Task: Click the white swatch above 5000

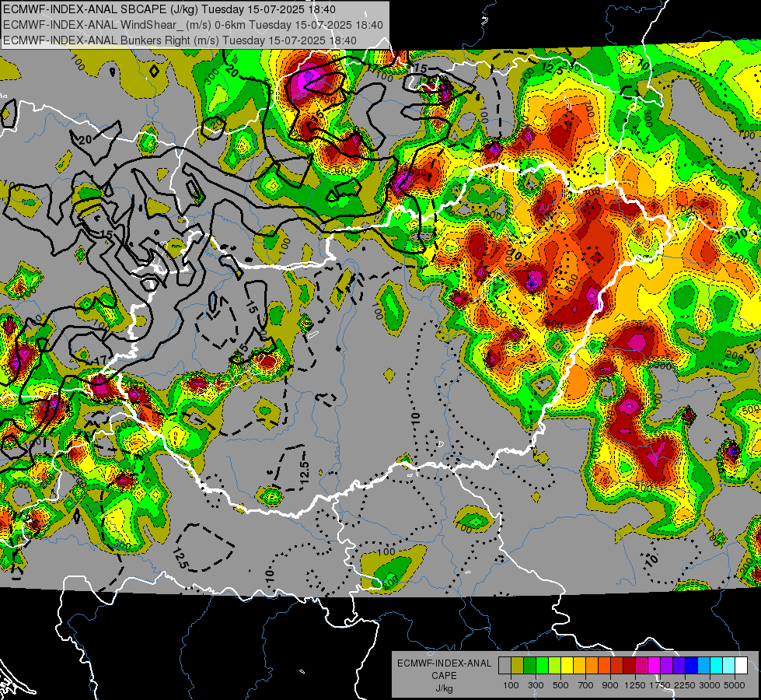Action: [741, 665]
